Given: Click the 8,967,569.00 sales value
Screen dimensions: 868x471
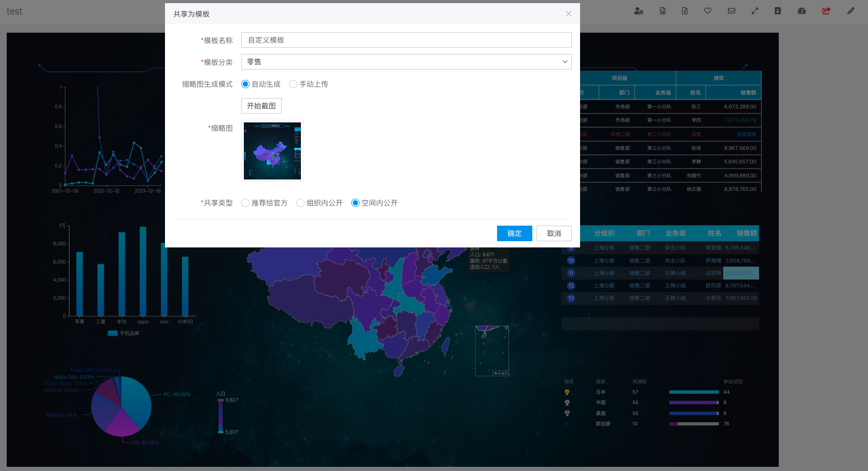Looking at the screenshot, I should (740, 148).
